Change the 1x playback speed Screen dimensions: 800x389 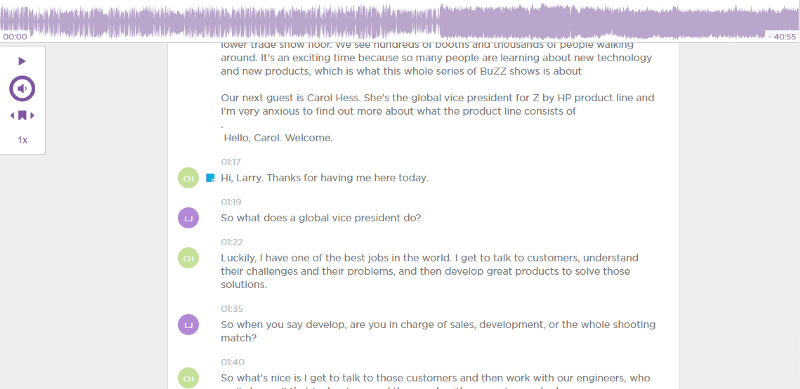click(x=22, y=140)
